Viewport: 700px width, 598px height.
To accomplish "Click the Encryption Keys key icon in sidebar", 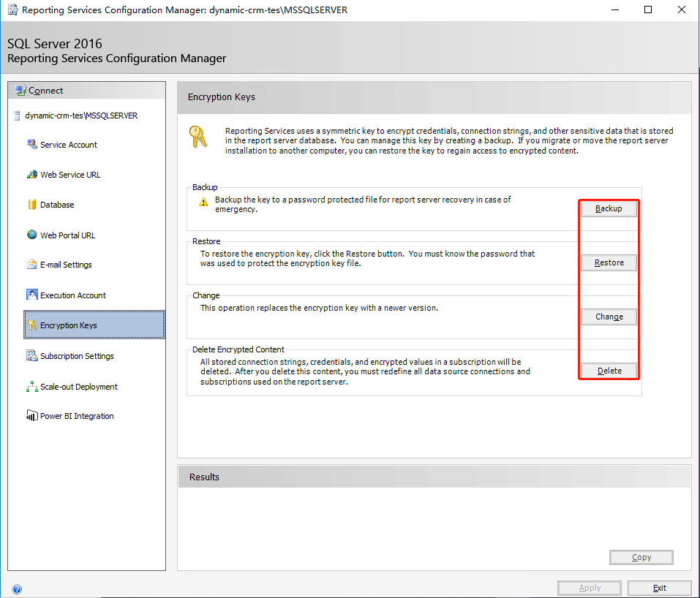I will [32, 325].
